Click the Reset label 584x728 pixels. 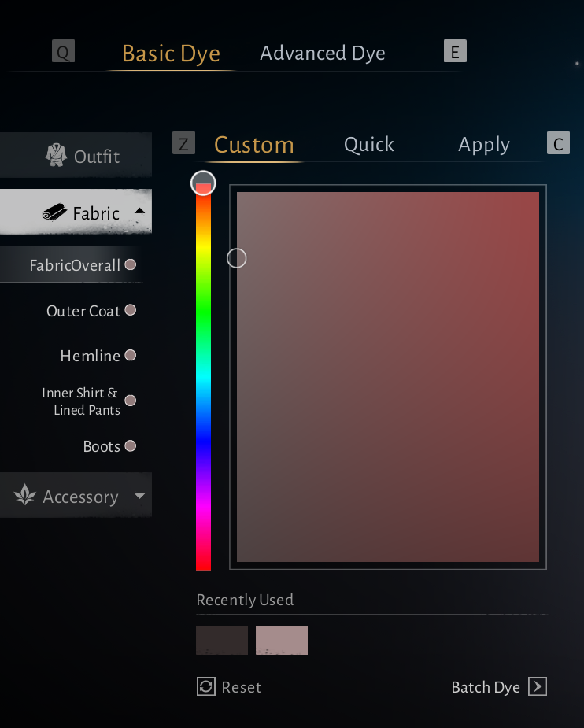pos(242,687)
